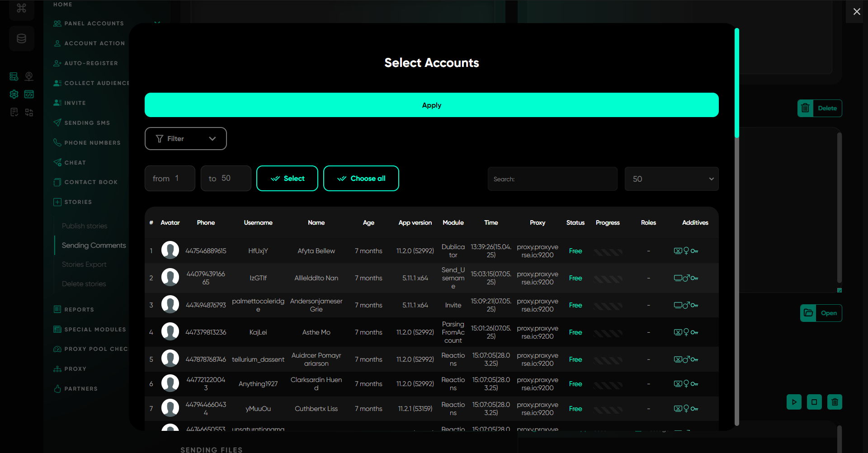Expand the Filter dropdown
The image size is (868, 453).
click(185, 139)
